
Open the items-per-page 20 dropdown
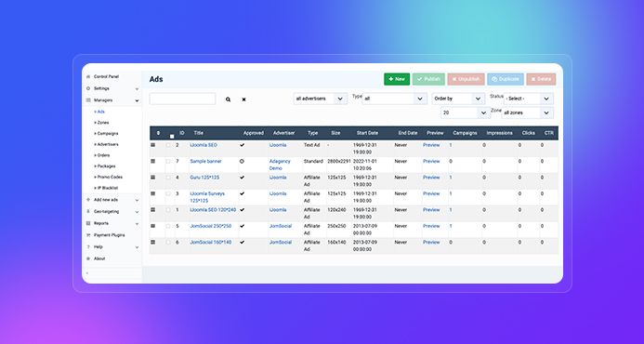[x=466, y=112]
